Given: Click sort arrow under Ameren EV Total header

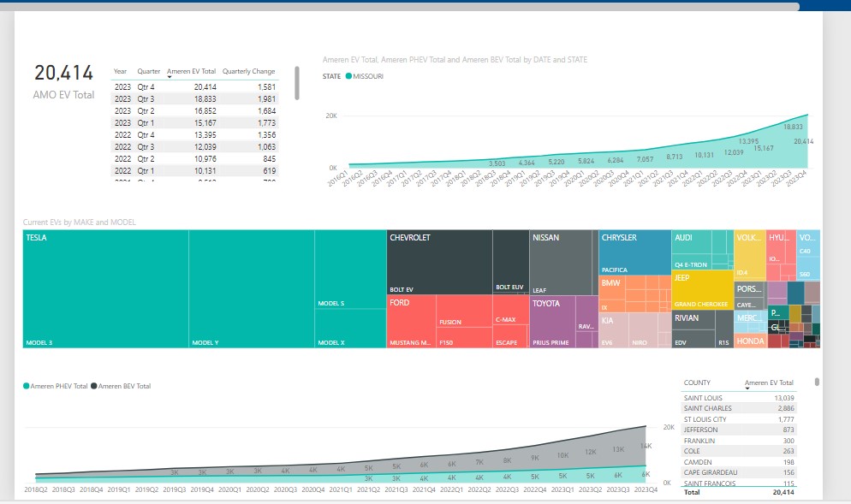Looking at the screenshot, I should tap(170, 79).
